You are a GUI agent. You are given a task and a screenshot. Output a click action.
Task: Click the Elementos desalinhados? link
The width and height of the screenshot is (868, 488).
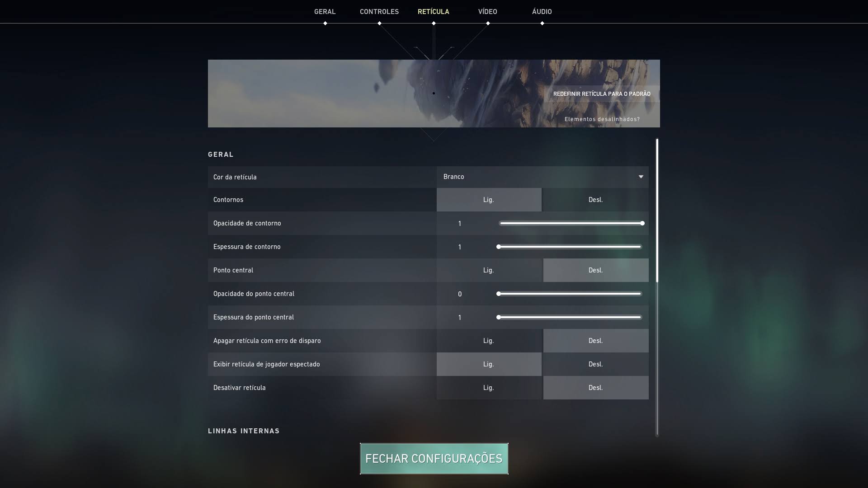(x=602, y=119)
